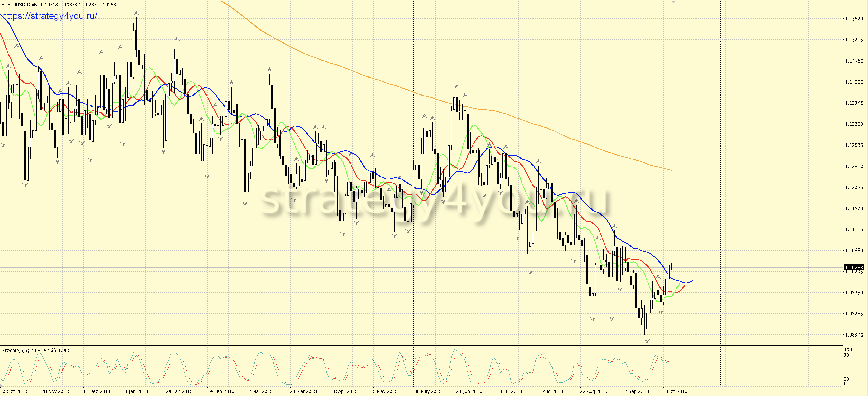
Task: Click the 20 level on Stochastic scale
Action: 846,379
